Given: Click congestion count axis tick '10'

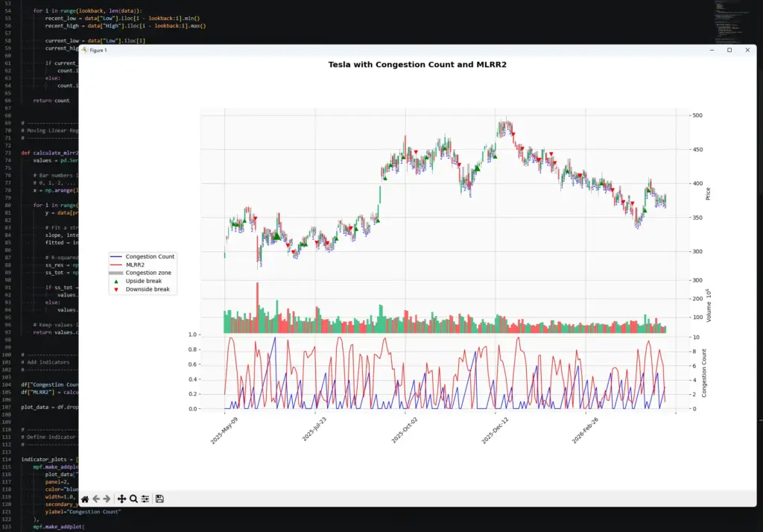Looking at the screenshot, I should click(697, 338).
